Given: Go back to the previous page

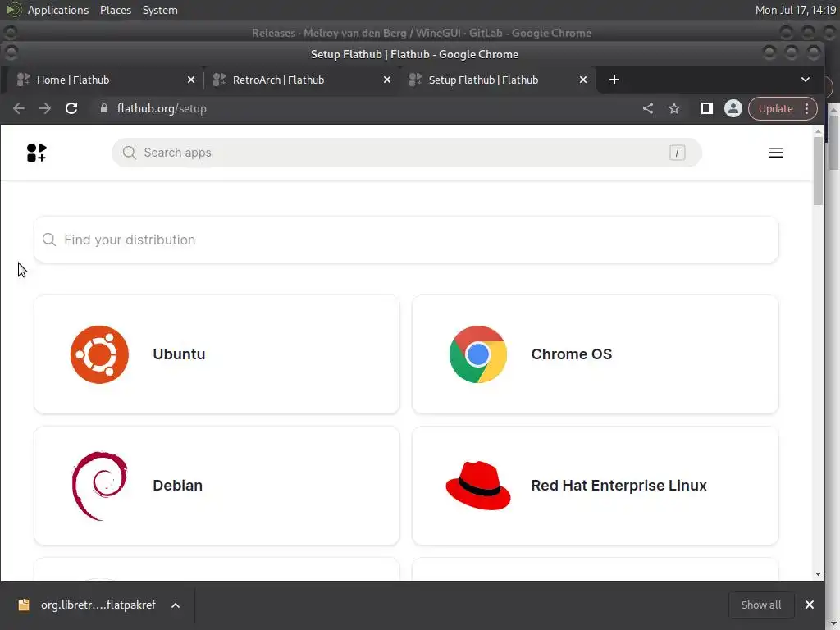Looking at the screenshot, I should coord(19,109).
